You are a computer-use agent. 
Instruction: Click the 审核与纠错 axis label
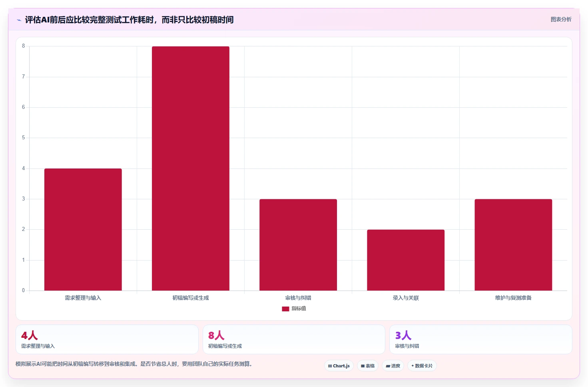(298, 298)
